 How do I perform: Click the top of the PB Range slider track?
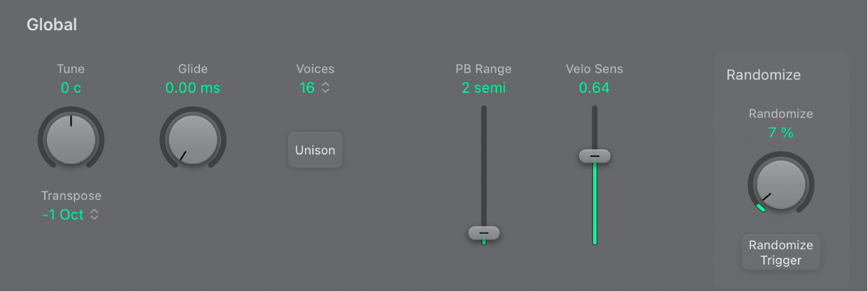[484, 112]
